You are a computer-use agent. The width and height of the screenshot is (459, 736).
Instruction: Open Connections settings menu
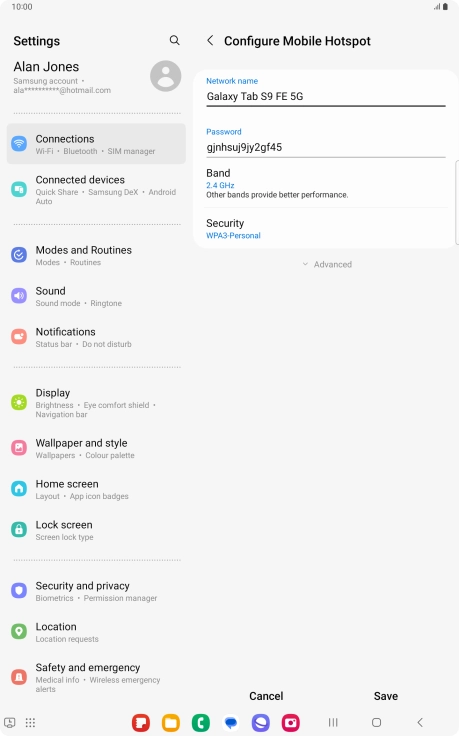pyautogui.click(x=96, y=144)
